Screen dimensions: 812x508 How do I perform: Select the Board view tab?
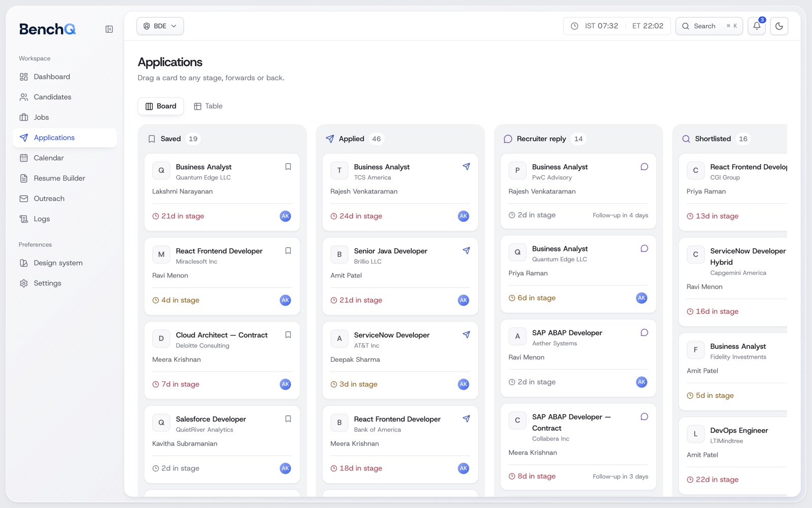tap(161, 106)
